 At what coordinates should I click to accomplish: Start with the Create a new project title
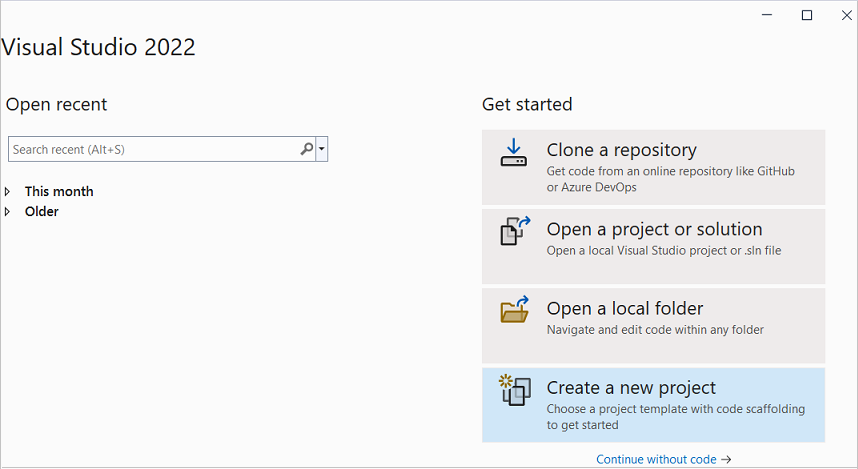click(631, 388)
